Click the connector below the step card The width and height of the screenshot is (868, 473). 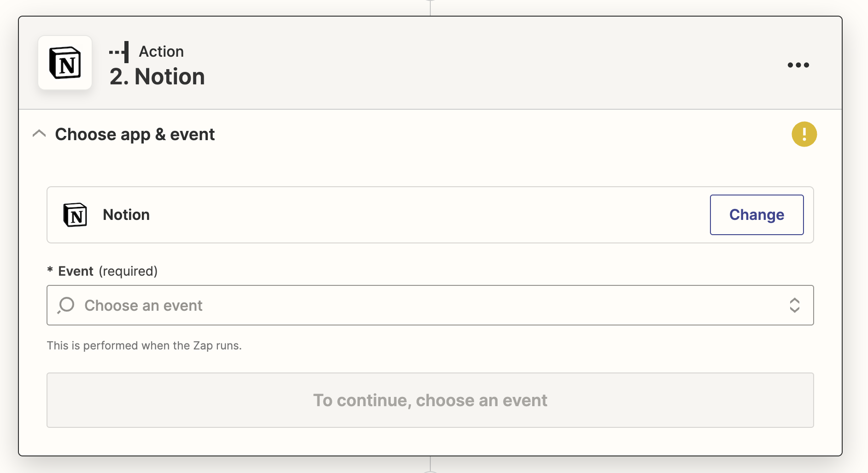click(x=430, y=464)
